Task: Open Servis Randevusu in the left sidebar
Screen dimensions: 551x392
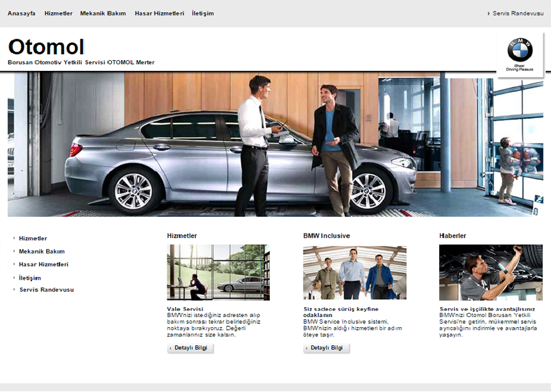Action: pos(46,290)
